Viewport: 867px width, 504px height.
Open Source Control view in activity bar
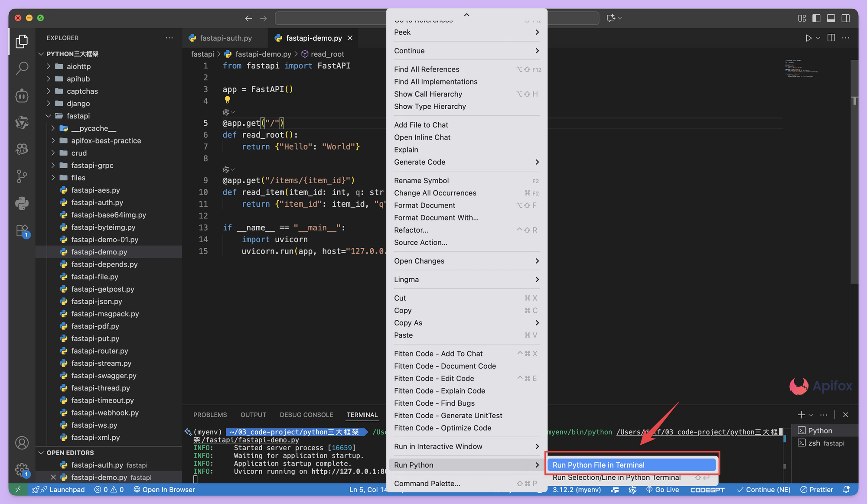(22, 176)
